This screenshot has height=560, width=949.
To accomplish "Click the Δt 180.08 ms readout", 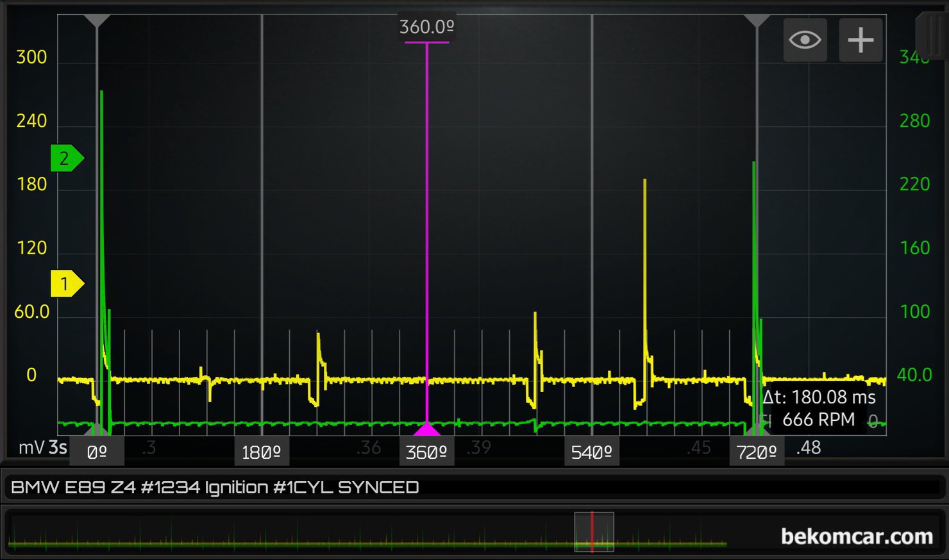I will coord(819,397).
